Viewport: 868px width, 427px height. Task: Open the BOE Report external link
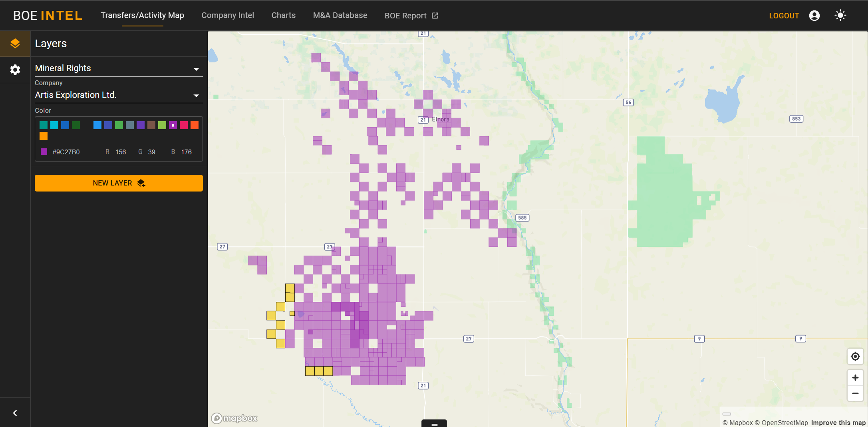click(411, 16)
